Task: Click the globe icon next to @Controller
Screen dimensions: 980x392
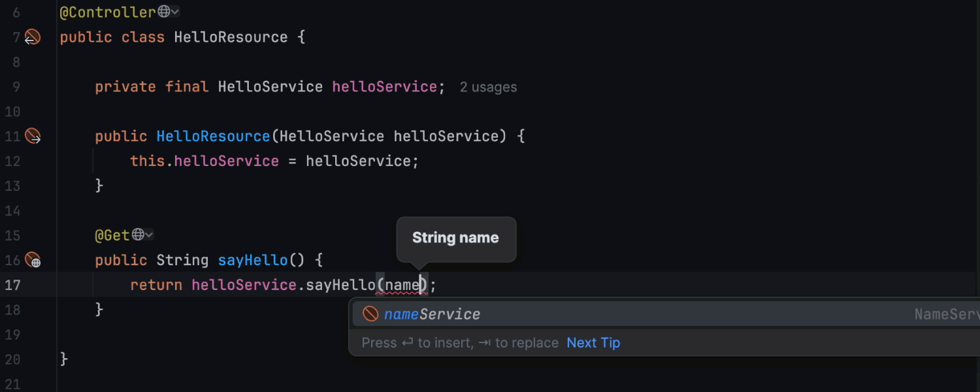Action: pyautogui.click(x=164, y=12)
